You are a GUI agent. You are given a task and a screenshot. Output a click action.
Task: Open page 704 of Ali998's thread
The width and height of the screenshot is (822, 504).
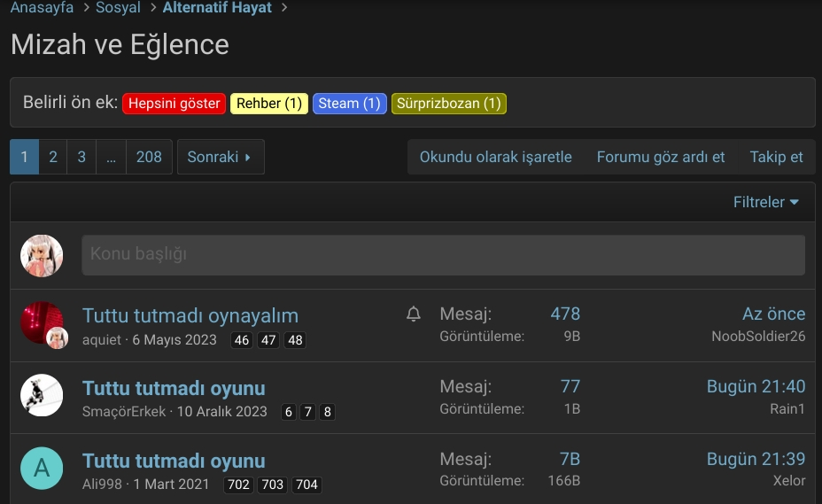pyautogui.click(x=306, y=485)
